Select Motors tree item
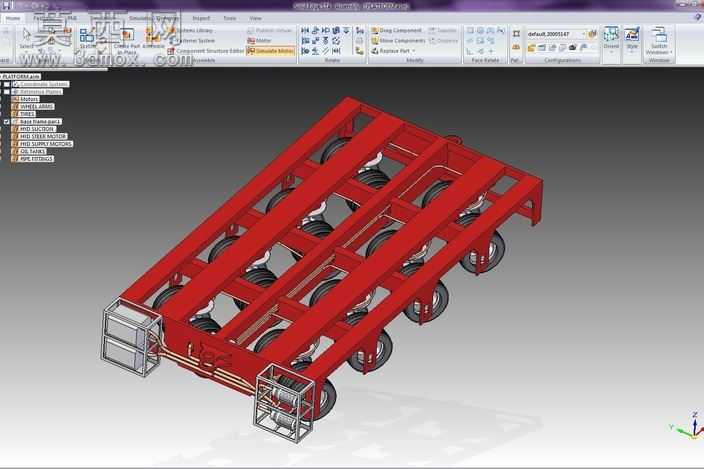704x469 pixels. tap(29, 99)
